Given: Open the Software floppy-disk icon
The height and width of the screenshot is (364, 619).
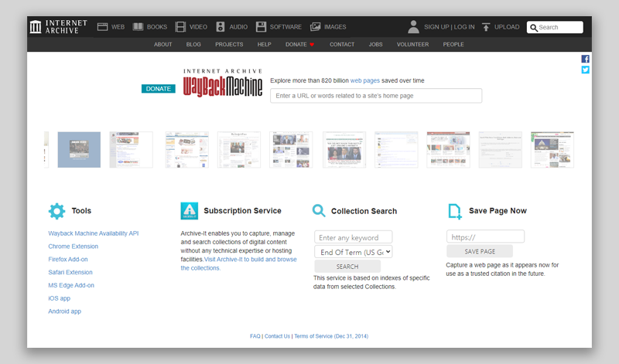Looking at the screenshot, I should 261,27.
